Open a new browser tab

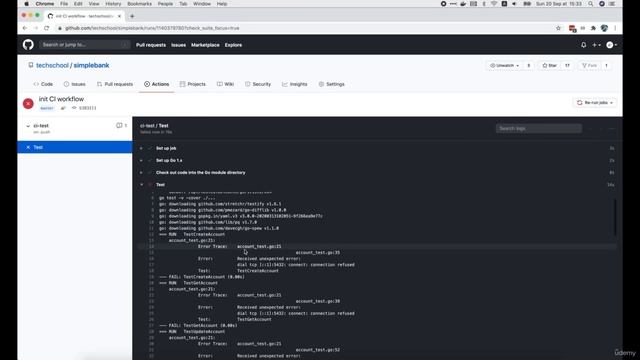point(132,16)
